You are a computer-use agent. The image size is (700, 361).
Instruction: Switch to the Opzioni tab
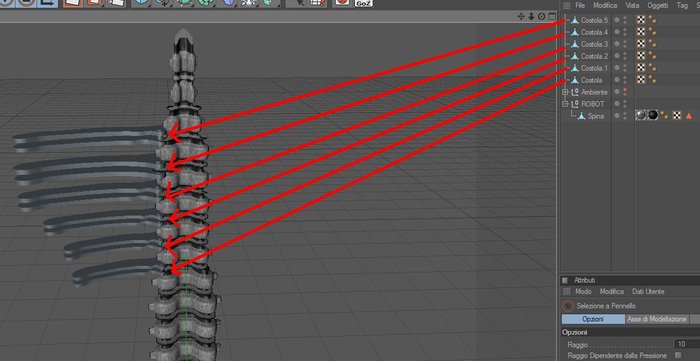point(593,319)
